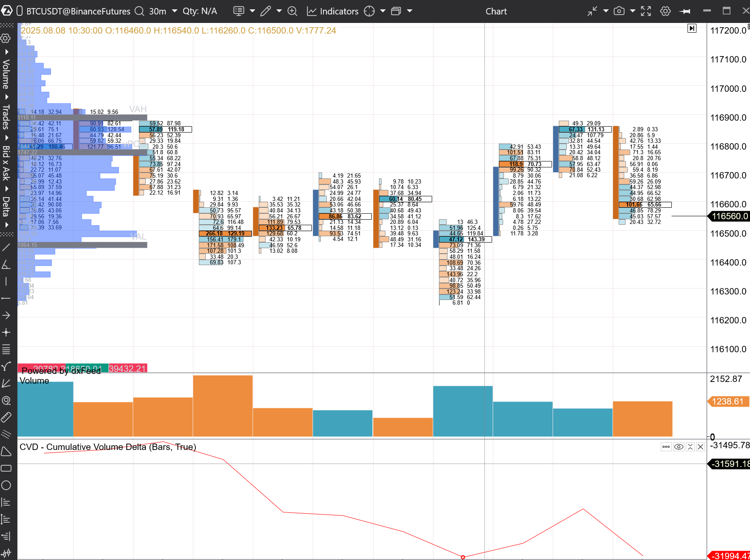
Task: Open the Volume side panel tab
Action: click(6, 74)
